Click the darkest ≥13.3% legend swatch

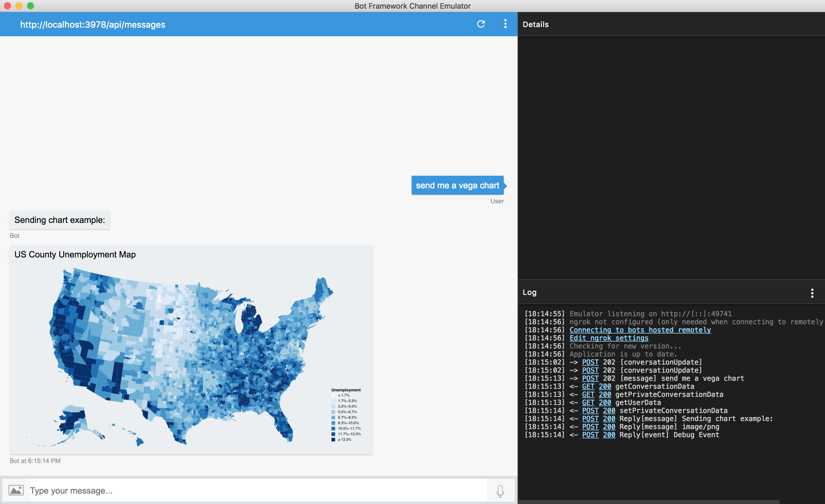(x=333, y=439)
